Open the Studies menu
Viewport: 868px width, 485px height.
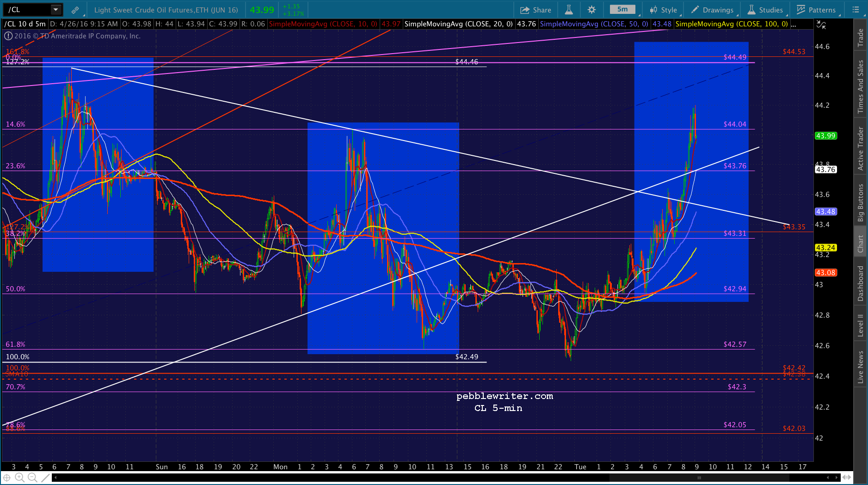(765, 10)
